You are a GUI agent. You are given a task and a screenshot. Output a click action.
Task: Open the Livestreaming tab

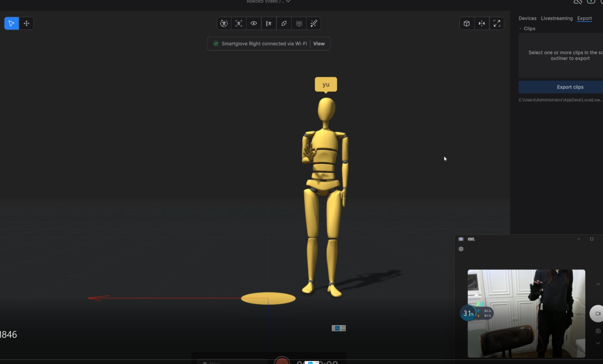pyautogui.click(x=557, y=18)
